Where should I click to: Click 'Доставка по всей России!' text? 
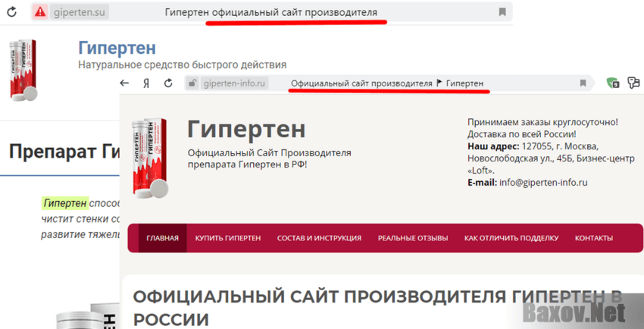click(521, 134)
